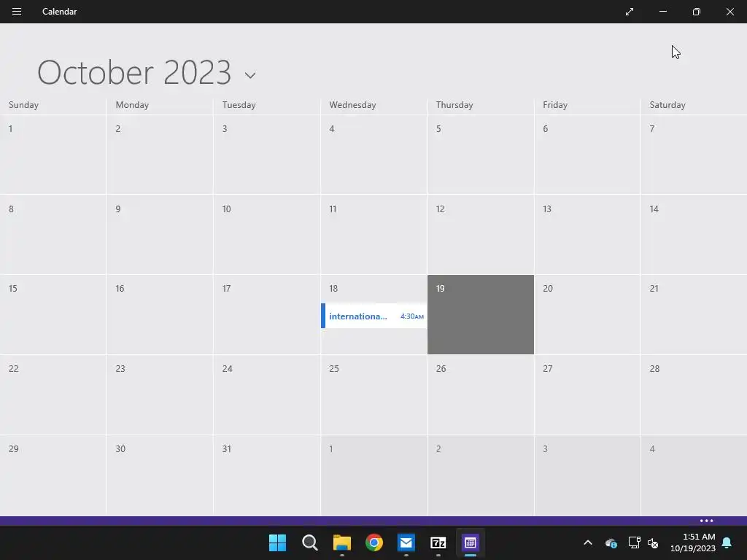Click date 20 under Friday
The image size is (747, 560).
click(587, 314)
